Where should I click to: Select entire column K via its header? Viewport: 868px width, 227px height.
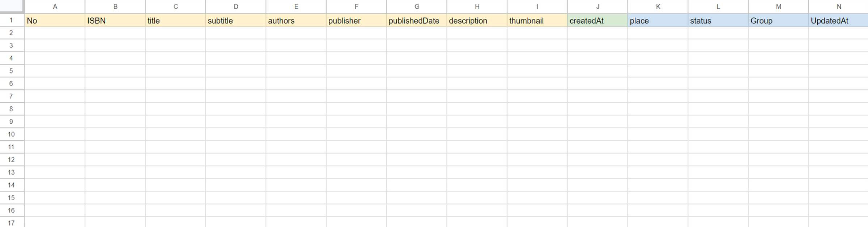pos(658,7)
